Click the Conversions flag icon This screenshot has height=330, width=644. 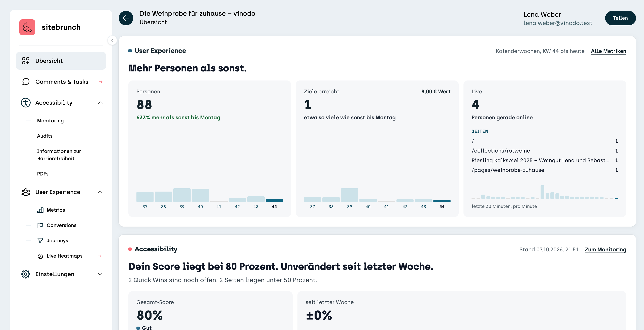(40, 225)
